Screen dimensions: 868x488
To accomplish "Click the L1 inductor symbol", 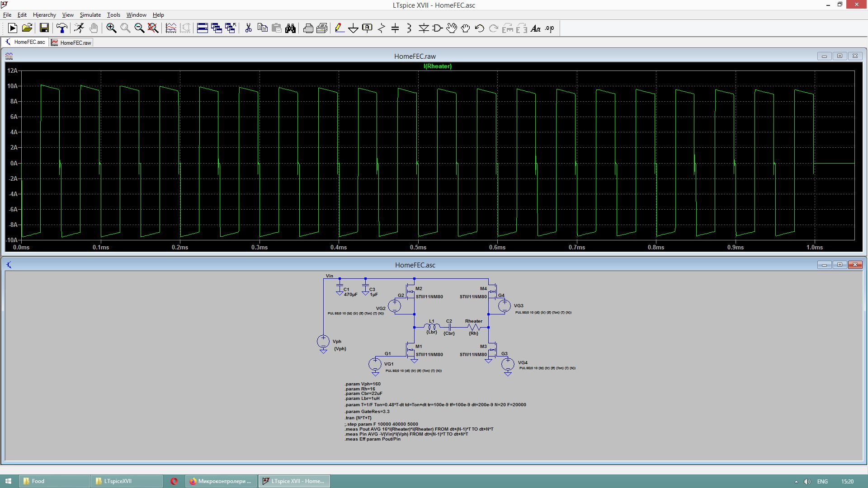I will tap(432, 327).
